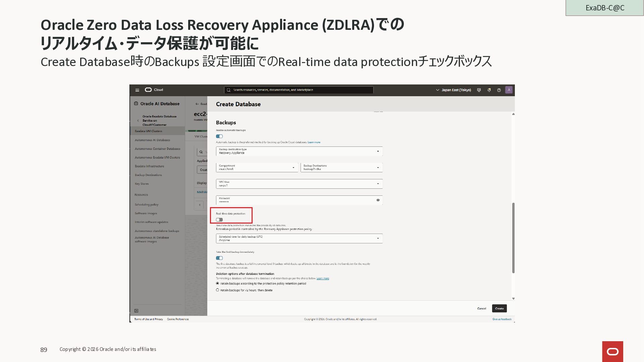This screenshot has height=362, width=644.
Task: Disable Take the first backup immediately toggle
Action: pyautogui.click(x=219, y=258)
